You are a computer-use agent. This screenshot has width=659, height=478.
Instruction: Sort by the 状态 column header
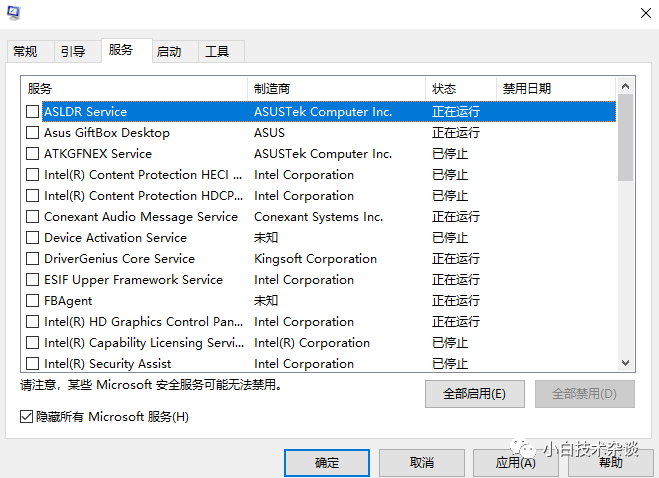click(461, 89)
